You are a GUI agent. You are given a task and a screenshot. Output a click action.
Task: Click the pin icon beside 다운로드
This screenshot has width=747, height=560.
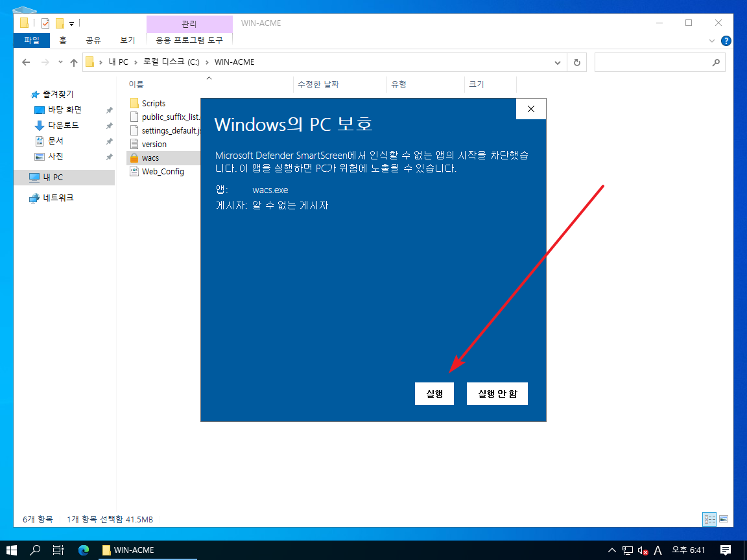[x=109, y=126]
